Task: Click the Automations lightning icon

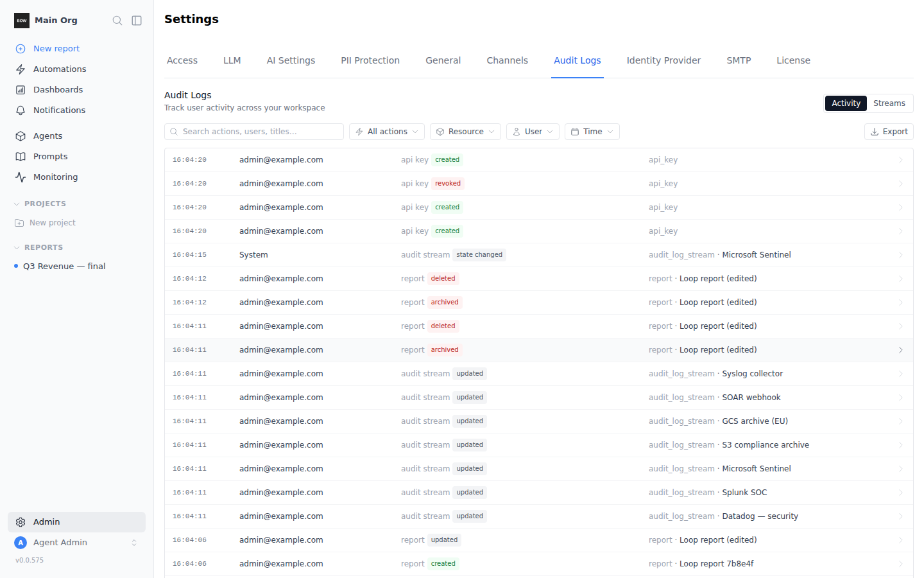Action: point(21,69)
